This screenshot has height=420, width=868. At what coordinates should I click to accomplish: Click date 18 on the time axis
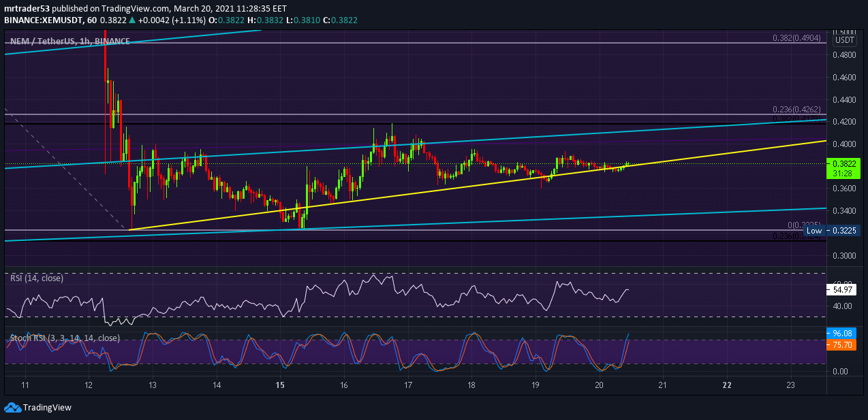[x=471, y=385]
